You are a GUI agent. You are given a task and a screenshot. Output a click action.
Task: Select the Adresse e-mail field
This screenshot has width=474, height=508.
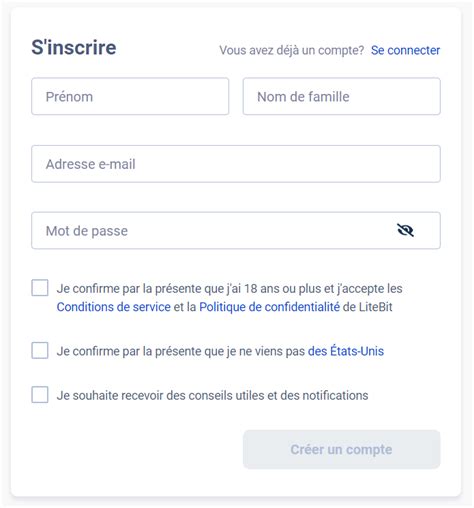coord(236,164)
